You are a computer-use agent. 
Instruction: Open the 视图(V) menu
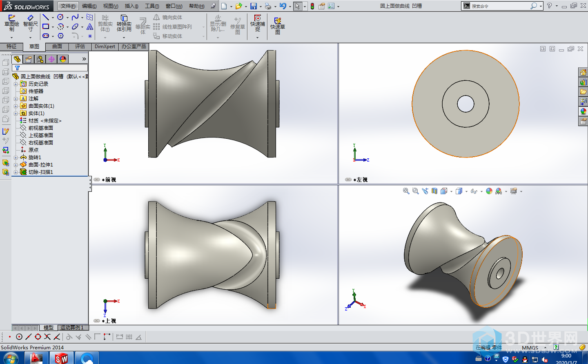[111, 6]
